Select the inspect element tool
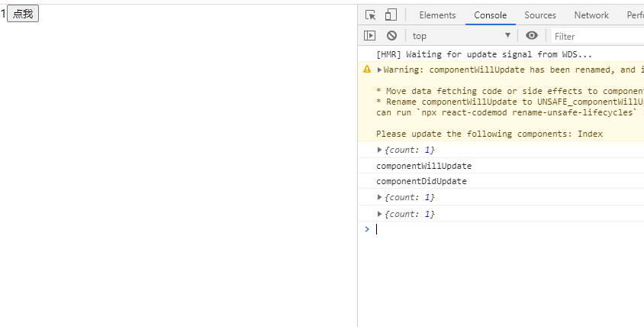The height and width of the screenshot is (327, 644). pos(371,15)
